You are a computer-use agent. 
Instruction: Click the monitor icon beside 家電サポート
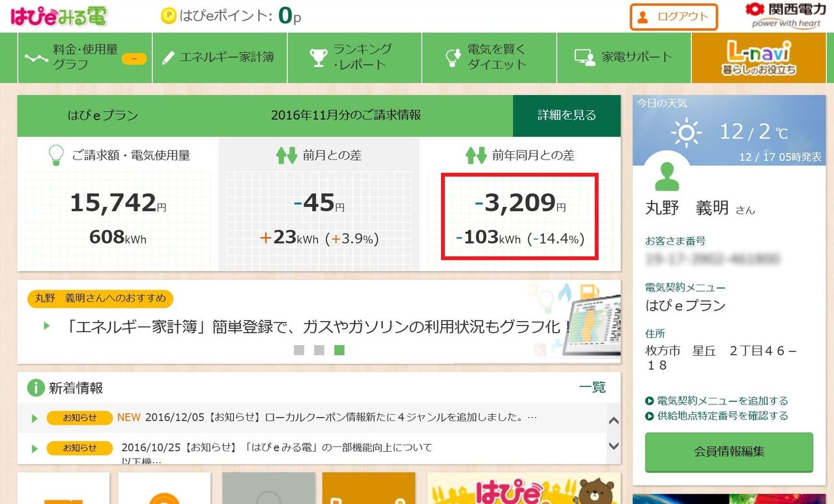tap(584, 57)
